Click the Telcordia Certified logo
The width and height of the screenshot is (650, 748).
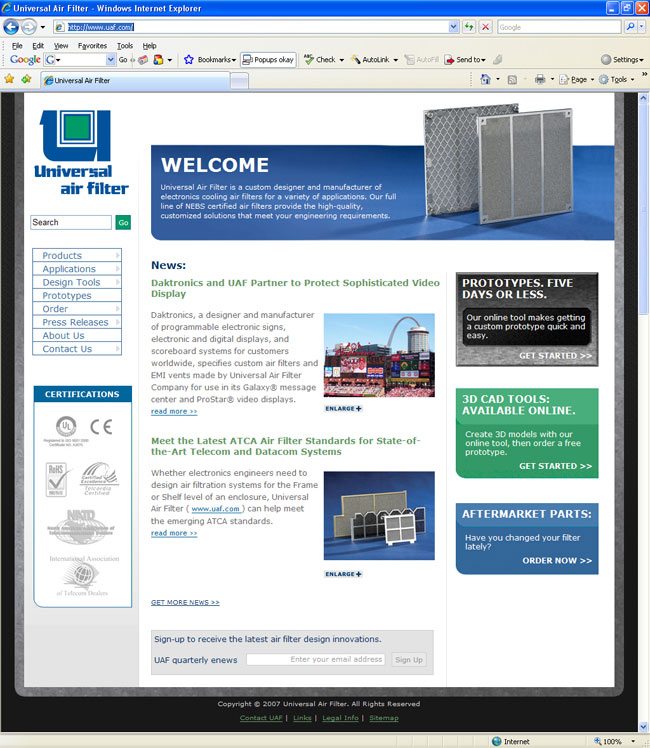[x=99, y=478]
